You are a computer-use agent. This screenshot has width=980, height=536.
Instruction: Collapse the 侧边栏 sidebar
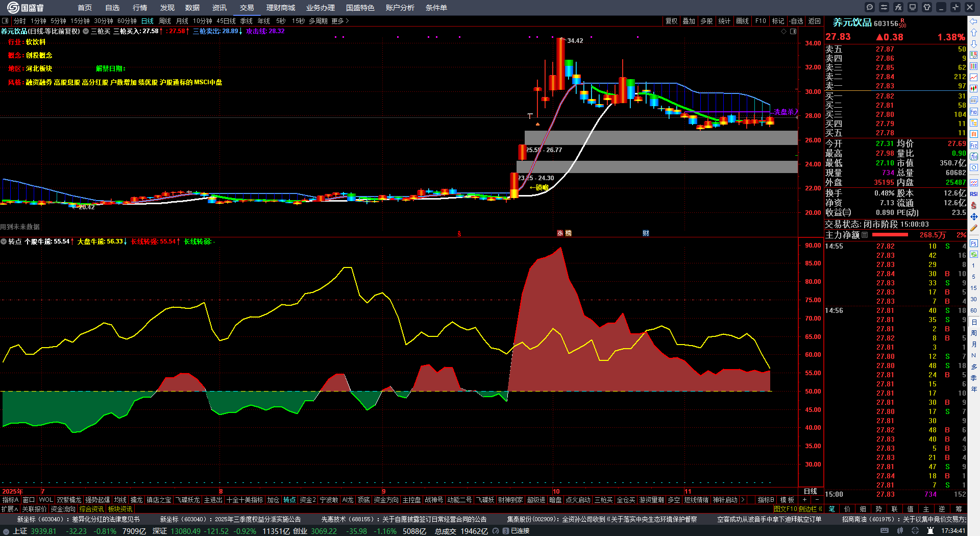tap(812, 509)
